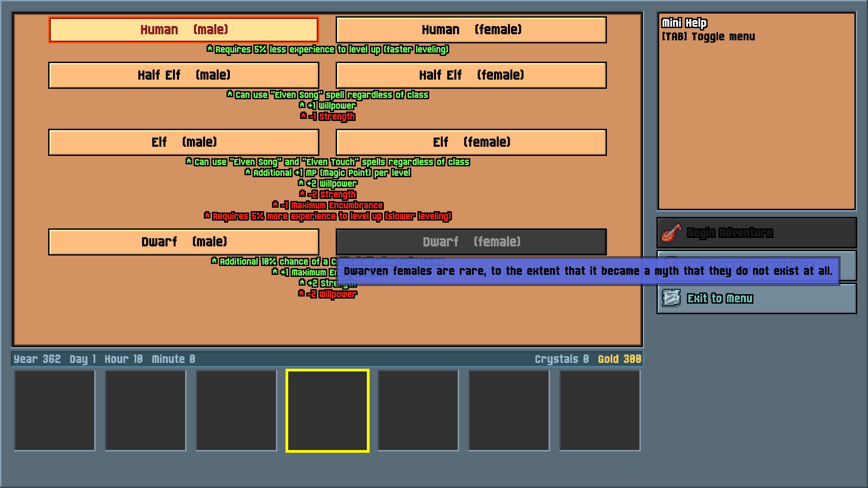
Task: Click the Hour 10 time text
Action: (x=124, y=359)
